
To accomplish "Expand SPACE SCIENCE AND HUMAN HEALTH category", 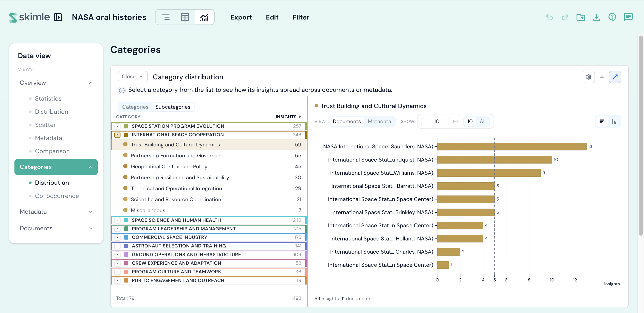I will (x=117, y=221).
